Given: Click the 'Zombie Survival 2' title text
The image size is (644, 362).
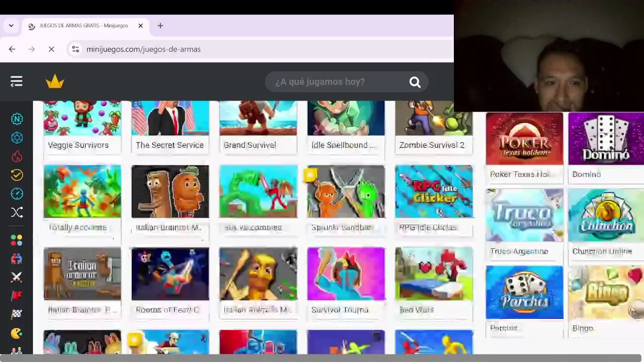Looking at the screenshot, I should 432,145.
